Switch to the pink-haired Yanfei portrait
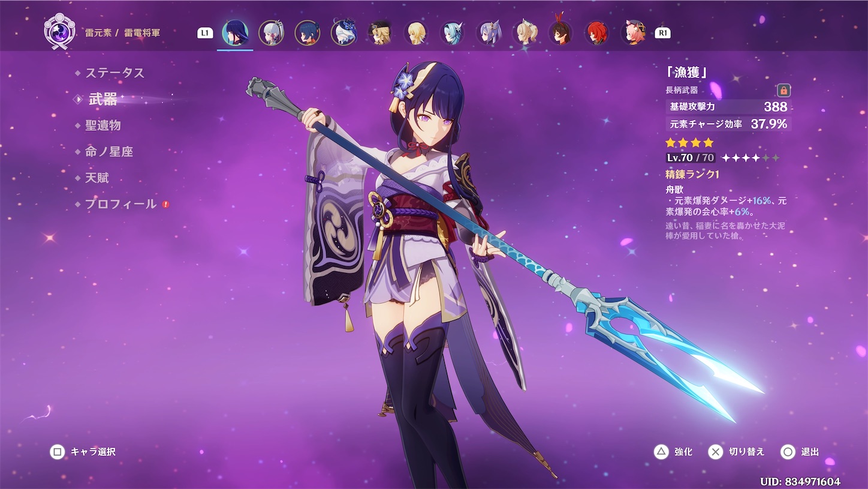The height and width of the screenshot is (489, 868). [633, 33]
